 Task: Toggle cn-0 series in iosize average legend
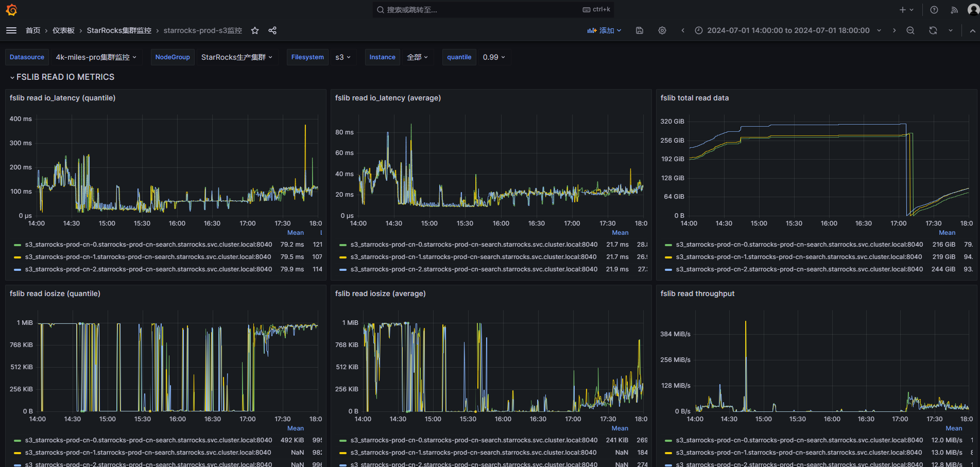click(474, 440)
